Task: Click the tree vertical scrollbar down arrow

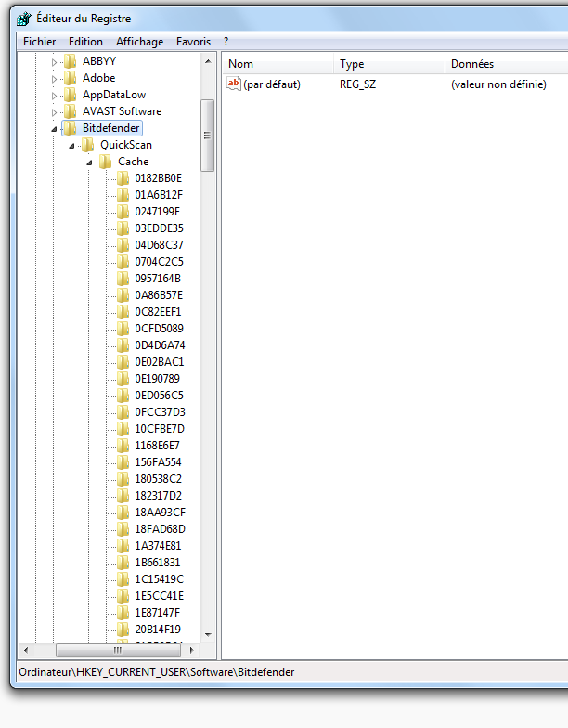Action: coord(208,635)
